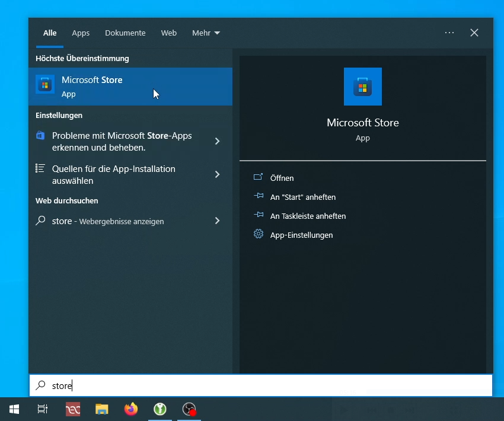Open File Explorer from taskbar

point(102,409)
